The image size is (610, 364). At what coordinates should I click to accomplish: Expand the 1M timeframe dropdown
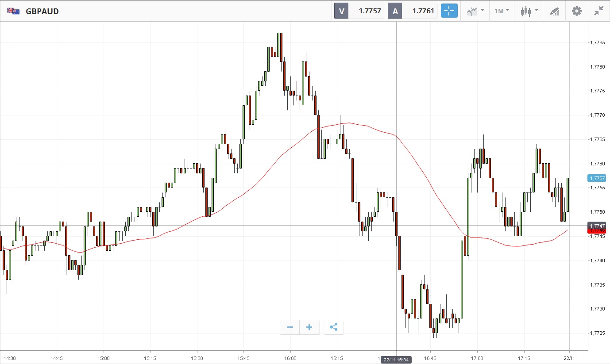pyautogui.click(x=502, y=11)
